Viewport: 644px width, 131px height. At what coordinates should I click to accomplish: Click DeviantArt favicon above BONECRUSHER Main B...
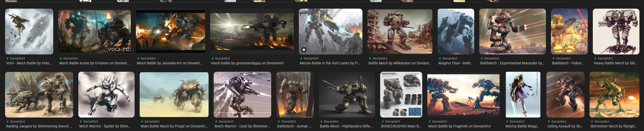click(x=383, y=122)
